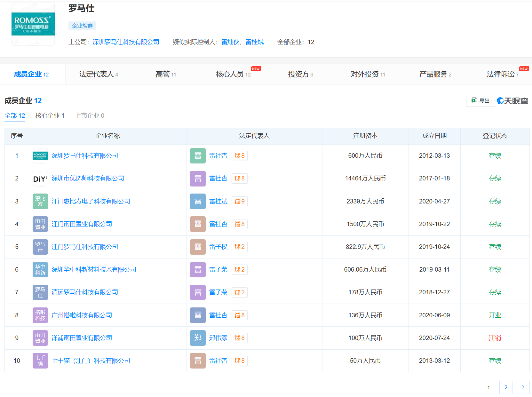The image size is (532, 397).
Task: Open the 投资方 tab
Action: (300, 74)
